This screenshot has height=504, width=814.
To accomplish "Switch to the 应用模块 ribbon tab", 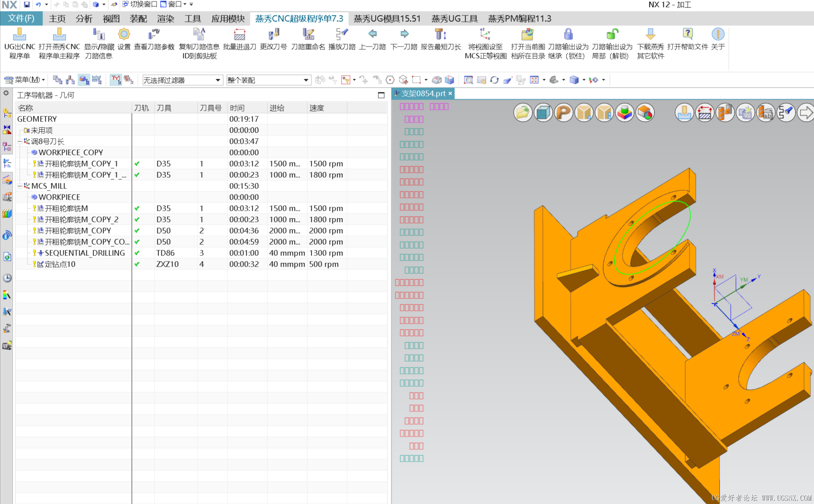I will point(228,19).
